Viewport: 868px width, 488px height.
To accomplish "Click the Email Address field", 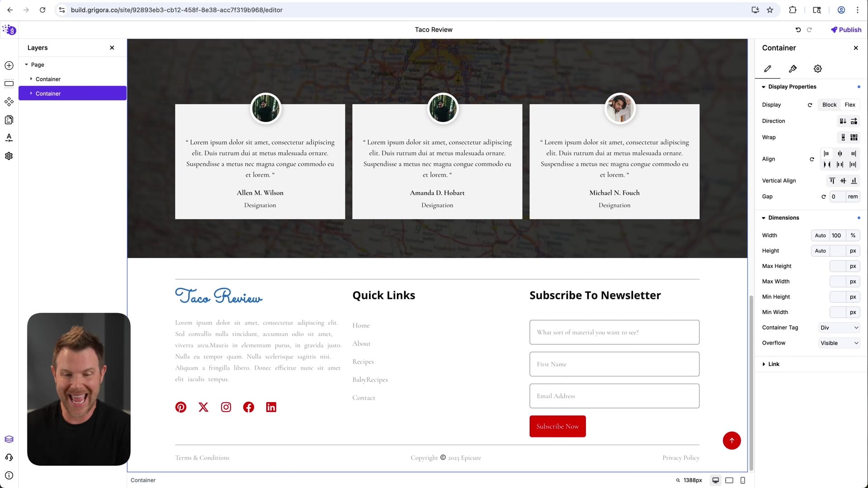I will pyautogui.click(x=614, y=396).
